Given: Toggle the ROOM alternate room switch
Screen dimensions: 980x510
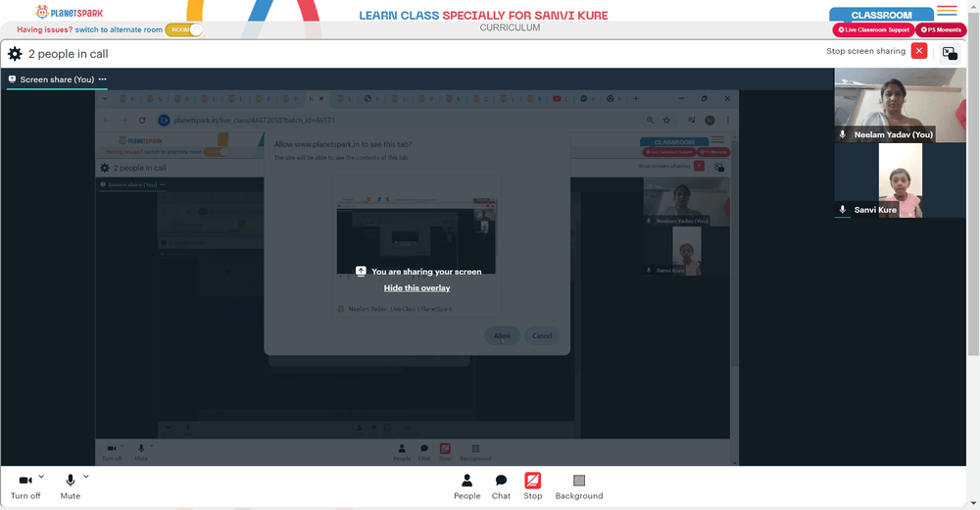Looking at the screenshot, I should pos(184,29).
